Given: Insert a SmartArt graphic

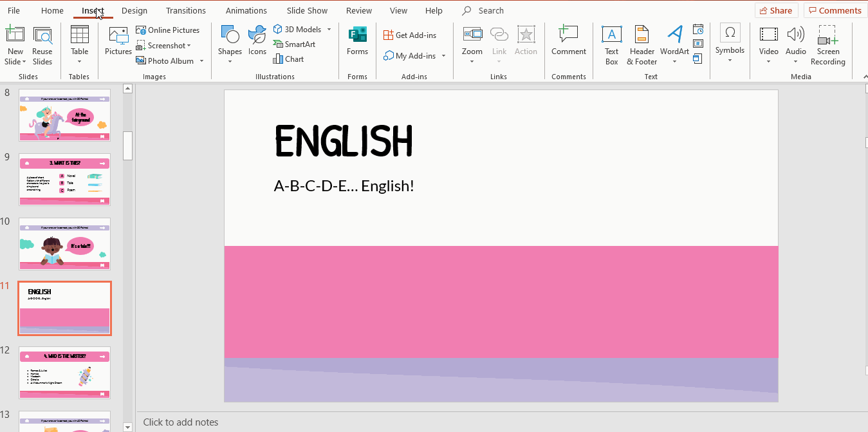Looking at the screenshot, I should pyautogui.click(x=295, y=44).
